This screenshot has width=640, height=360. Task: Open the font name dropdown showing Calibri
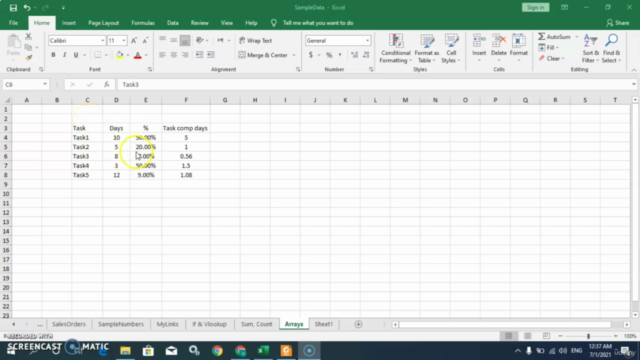tap(102, 40)
